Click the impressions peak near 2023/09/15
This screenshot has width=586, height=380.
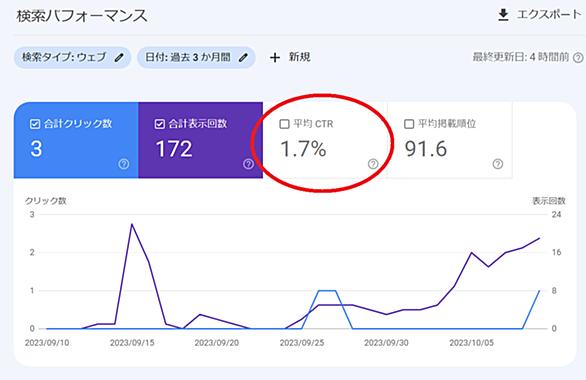tap(132, 224)
